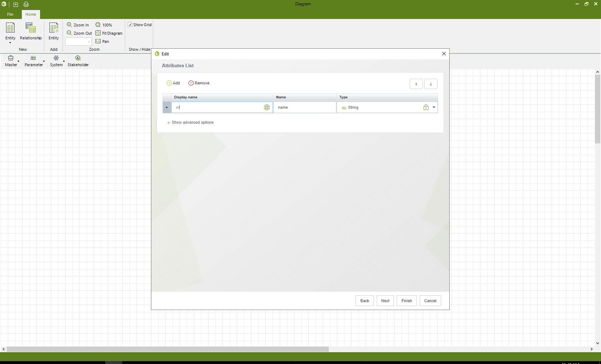Expand the Master dropdown arrow
The width and height of the screenshot is (601, 364).
18,61
